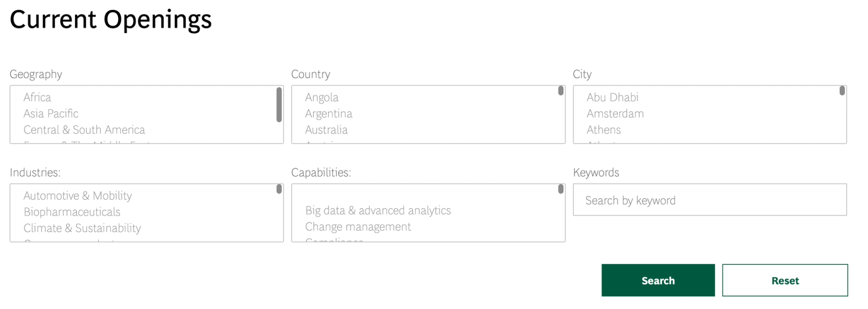Image resolution: width=868 pixels, height=309 pixels.
Task: Select Athens from the City list
Action: pyautogui.click(x=604, y=130)
